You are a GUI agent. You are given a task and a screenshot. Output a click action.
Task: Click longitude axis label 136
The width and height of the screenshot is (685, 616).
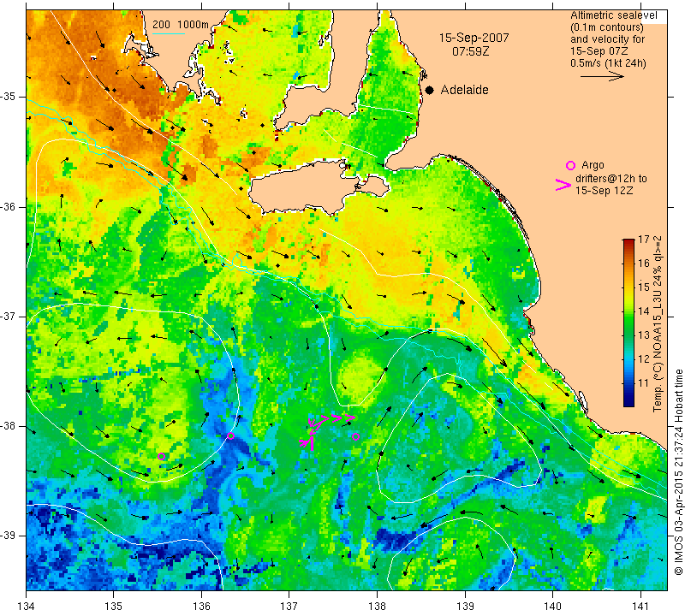201,607
